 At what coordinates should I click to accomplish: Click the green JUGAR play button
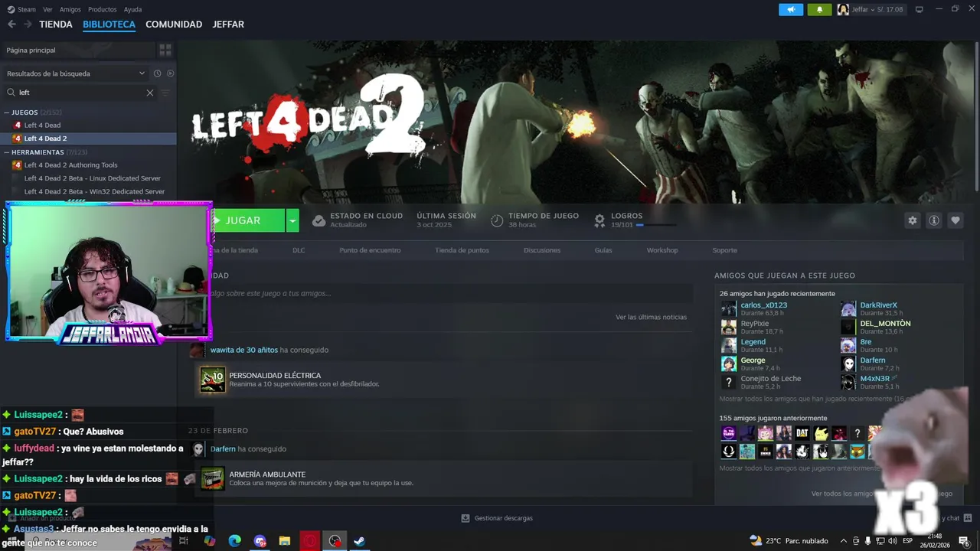click(x=247, y=220)
